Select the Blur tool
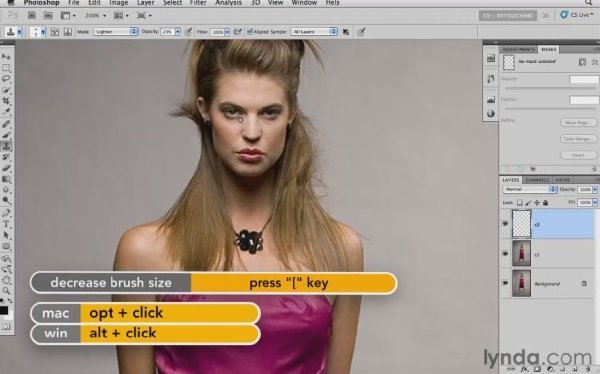The height and width of the screenshot is (374, 600). (x=6, y=189)
